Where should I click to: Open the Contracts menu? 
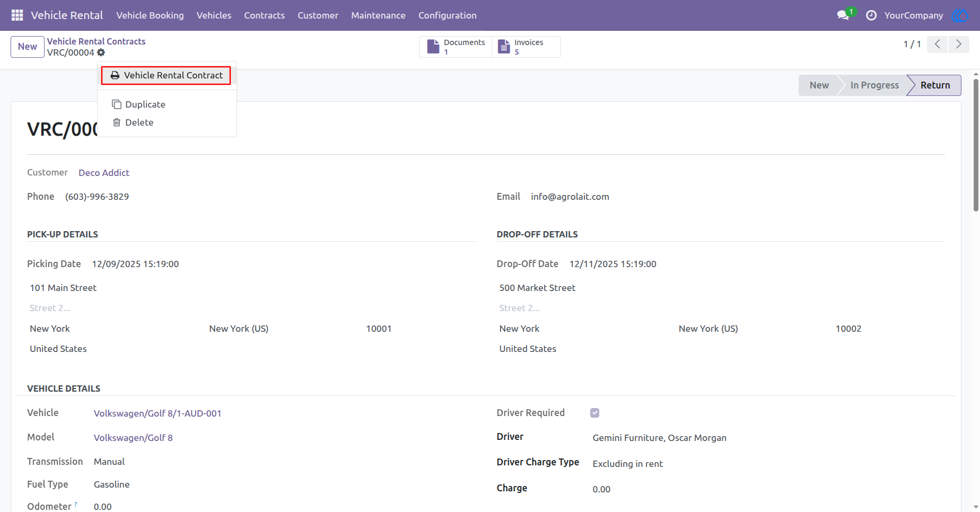[x=265, y=15]
